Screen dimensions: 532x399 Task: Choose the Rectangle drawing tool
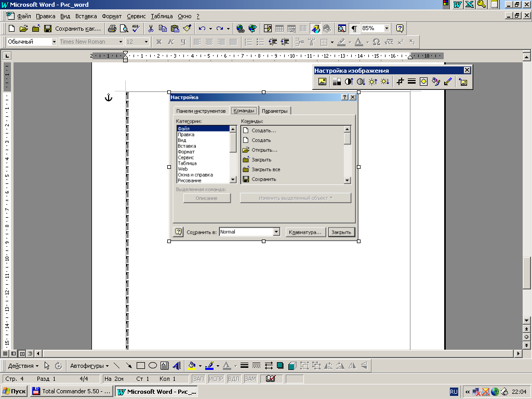[140, 365]
